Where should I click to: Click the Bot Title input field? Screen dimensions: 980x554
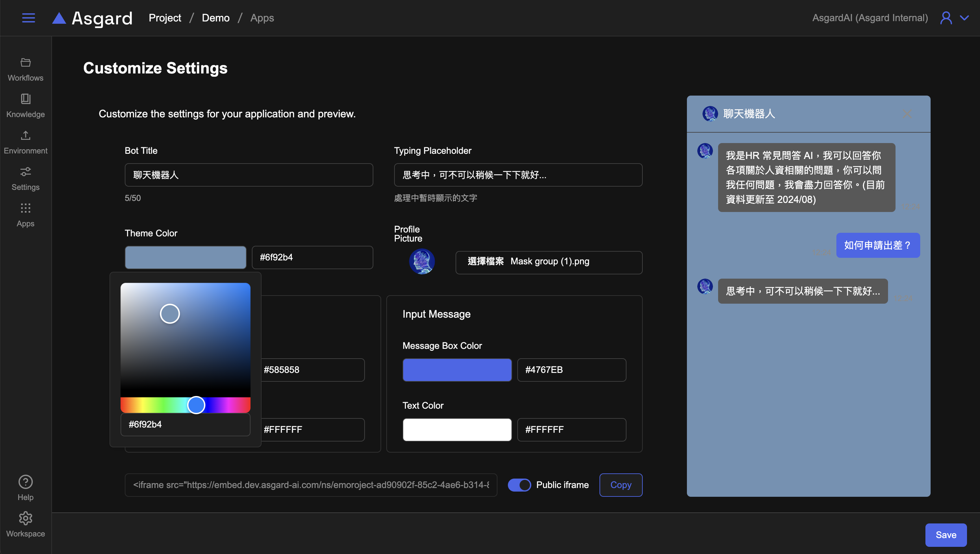click(x=249, y=175)
